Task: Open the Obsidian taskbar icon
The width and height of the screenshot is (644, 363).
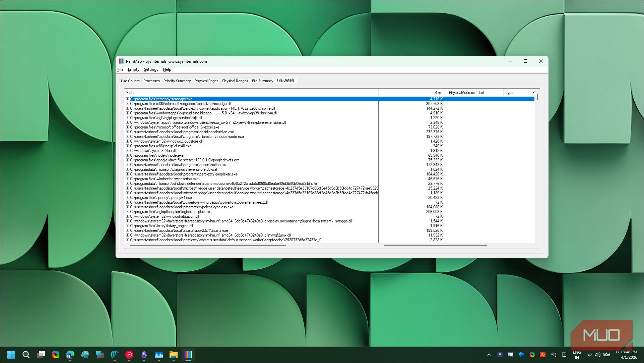Action: click(x=144, y=355)
